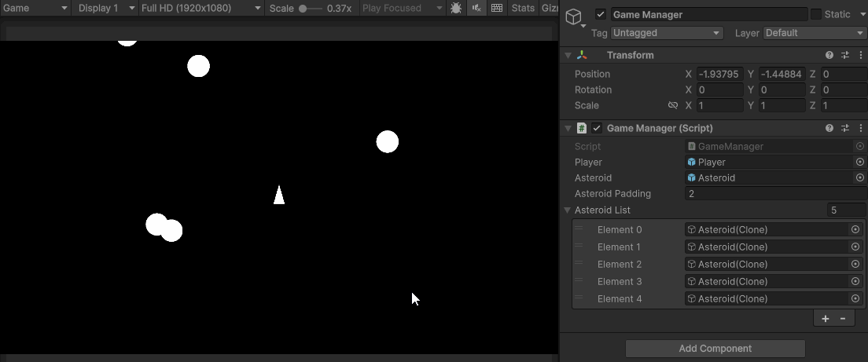The width and height of the screenshot is (868, 362).
Task: Open object picker for Player field
Action: (859, 162)
